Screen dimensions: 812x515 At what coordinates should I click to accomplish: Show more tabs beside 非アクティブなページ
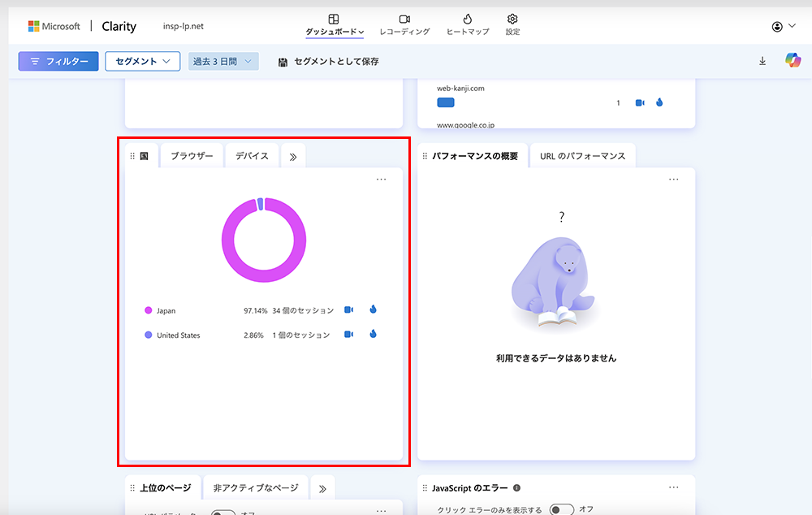tap(322, 488)
